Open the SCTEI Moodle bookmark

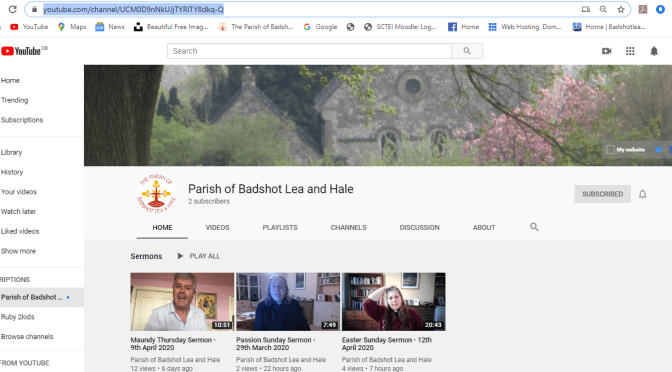click(400, 27)
